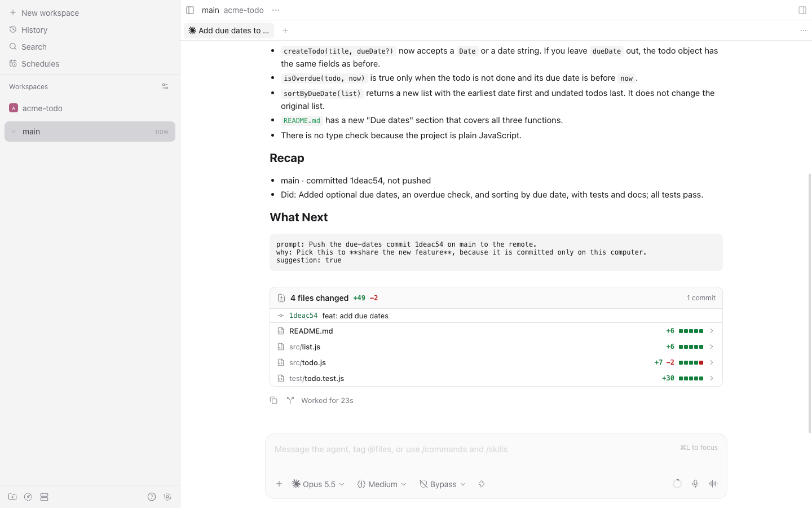This screenshot has width=812, height=508.
Task: Start dictation with the microphone icon
Action: click(x=695, y=484)
